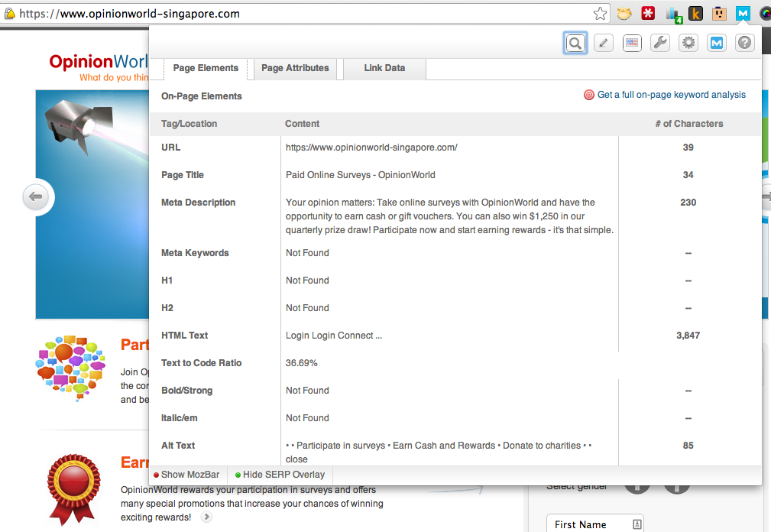
Task: Toggle Show MozBar
Action: pyautogui.click(x=186, y=475)
